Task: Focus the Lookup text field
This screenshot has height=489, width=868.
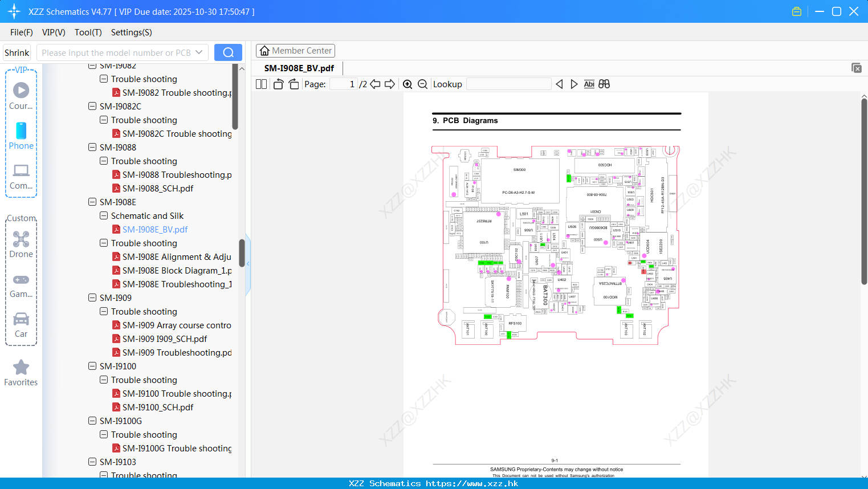Action: pos(509,84)
